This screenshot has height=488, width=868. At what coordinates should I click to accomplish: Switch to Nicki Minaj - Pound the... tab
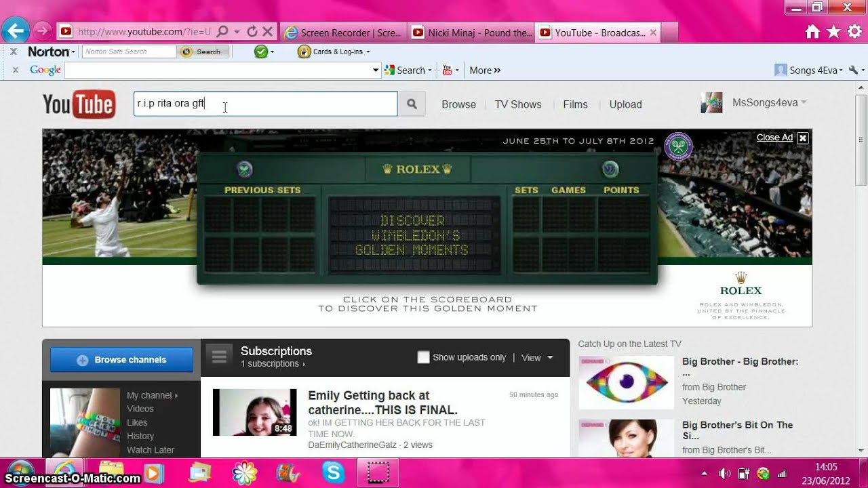pyautogui.click(x=471, y=33)
